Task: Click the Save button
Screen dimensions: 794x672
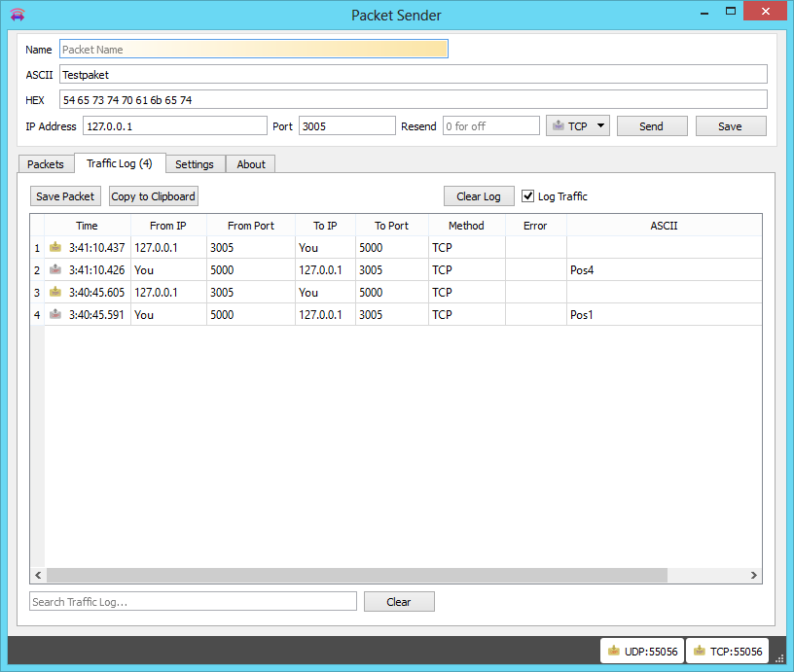Action: (x=731, y=126)
